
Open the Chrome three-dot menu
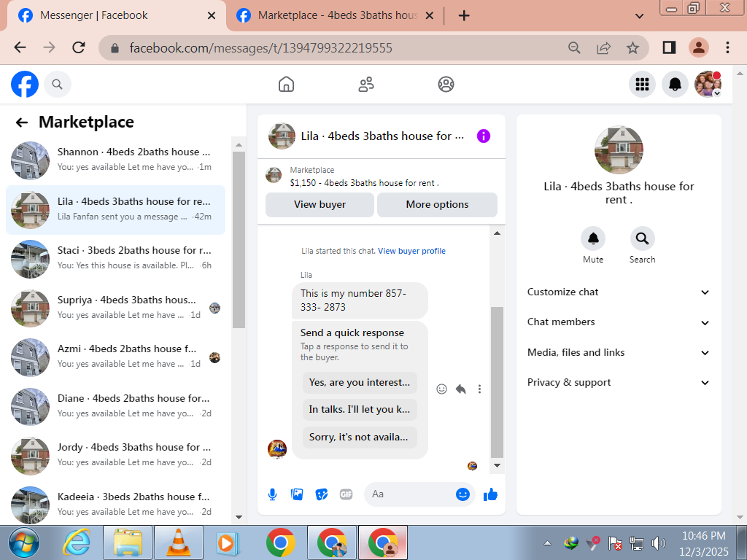[727, 47]
